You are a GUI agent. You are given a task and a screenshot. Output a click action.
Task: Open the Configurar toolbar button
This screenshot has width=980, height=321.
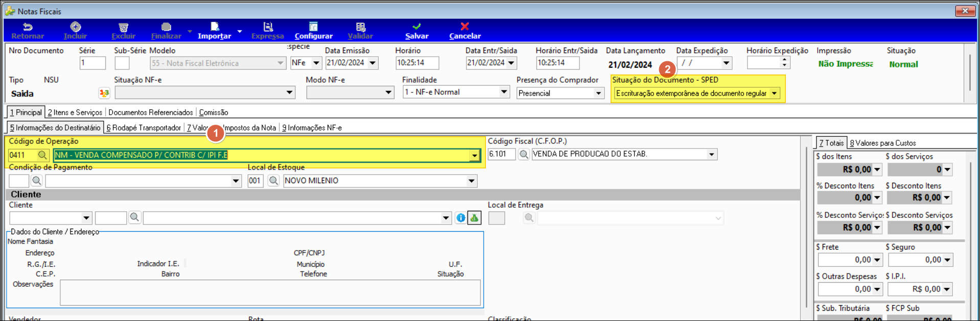[x=313, y=31]
